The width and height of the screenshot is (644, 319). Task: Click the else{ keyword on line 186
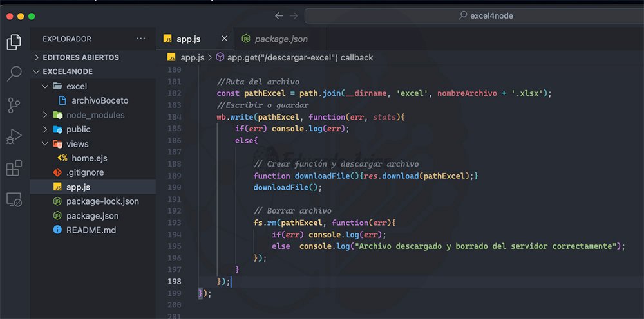247,140
